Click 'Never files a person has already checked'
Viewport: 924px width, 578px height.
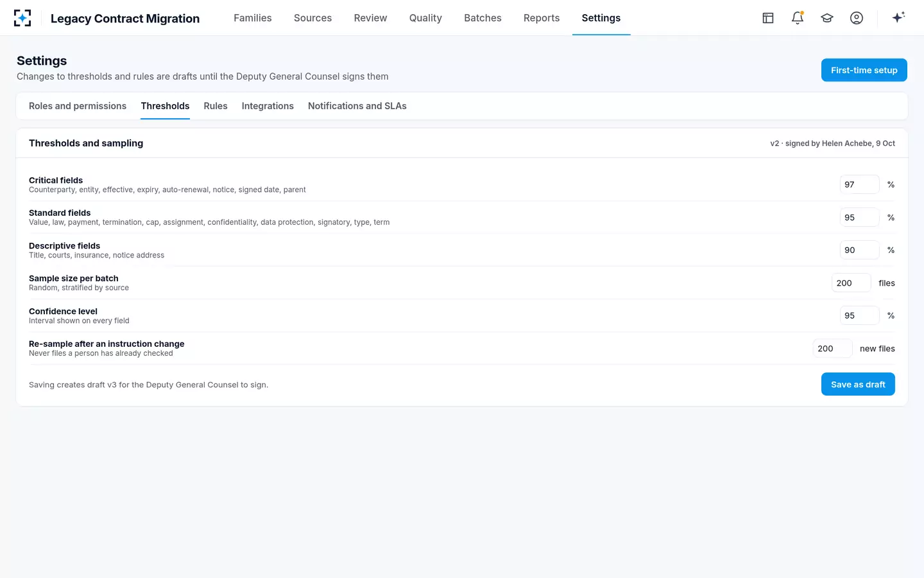click(x=101, y=353)
